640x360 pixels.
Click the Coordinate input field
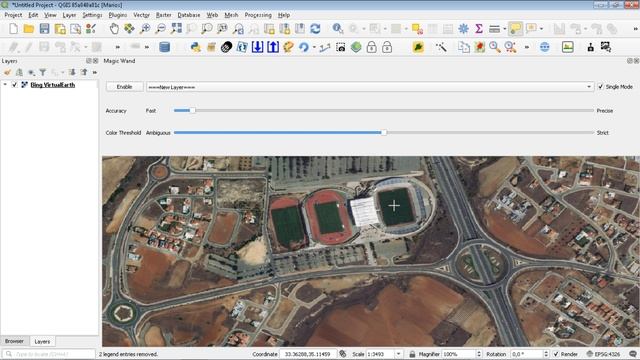308,354
